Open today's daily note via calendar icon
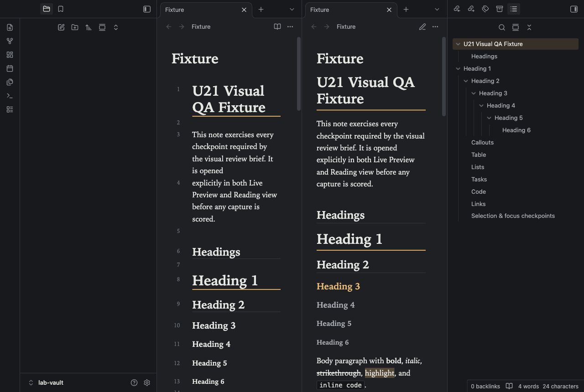This screenshot has height=392, width=584. tap(10, 68)
